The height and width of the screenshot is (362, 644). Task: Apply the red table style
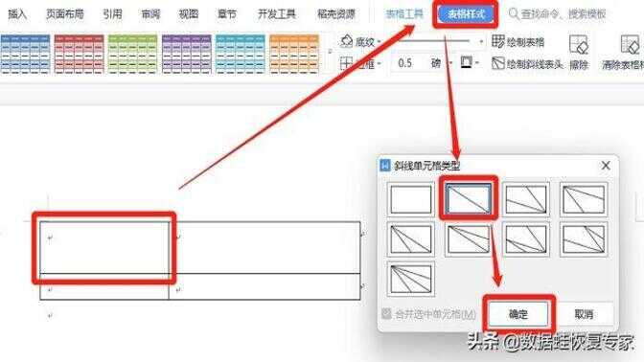coord(79,55)
